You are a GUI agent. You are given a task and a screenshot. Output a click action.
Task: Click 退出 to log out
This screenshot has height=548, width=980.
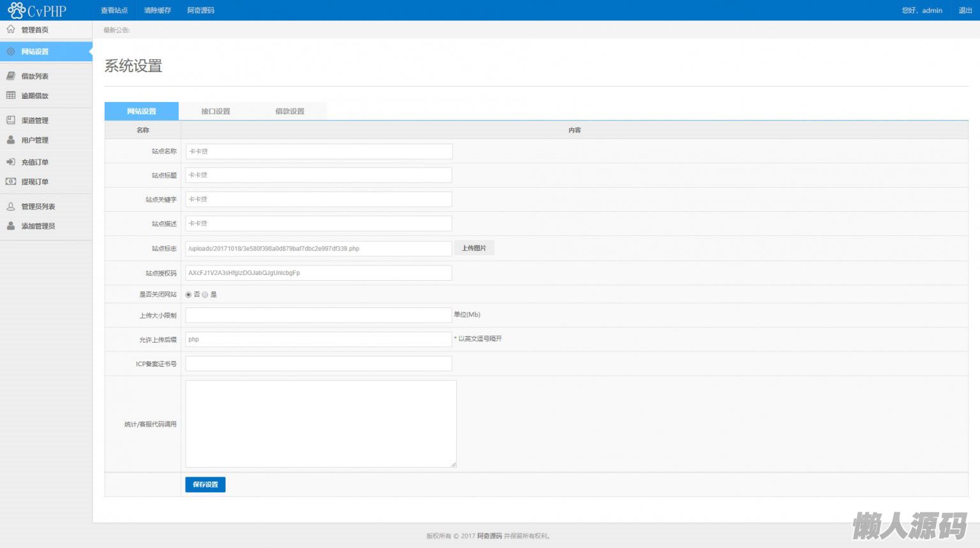965,10
